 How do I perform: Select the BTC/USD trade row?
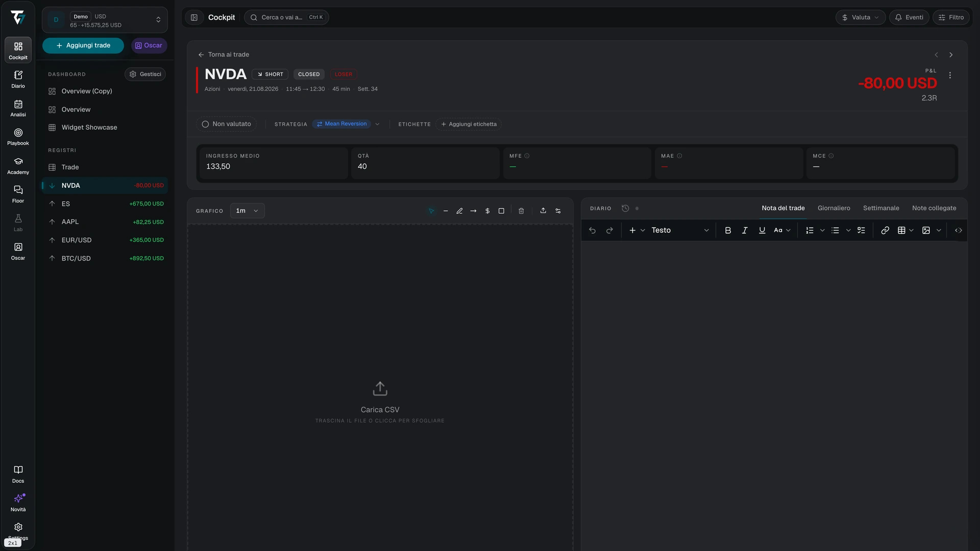click(105, 259)
